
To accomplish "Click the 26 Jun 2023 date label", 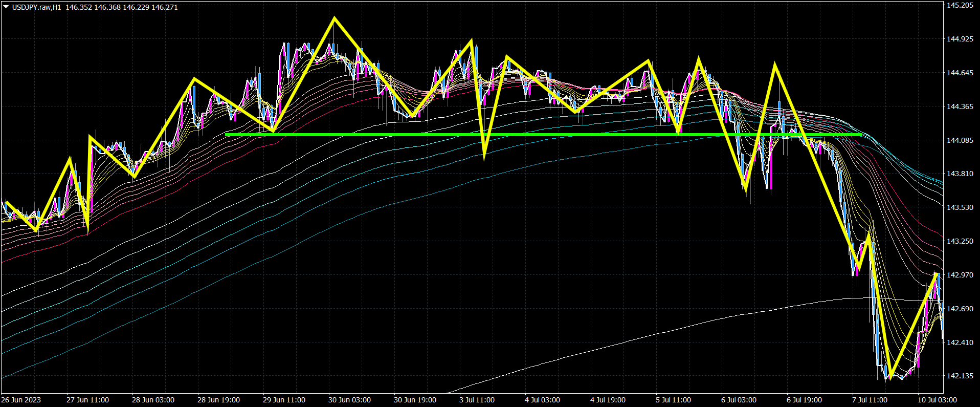I will point(21,400).
